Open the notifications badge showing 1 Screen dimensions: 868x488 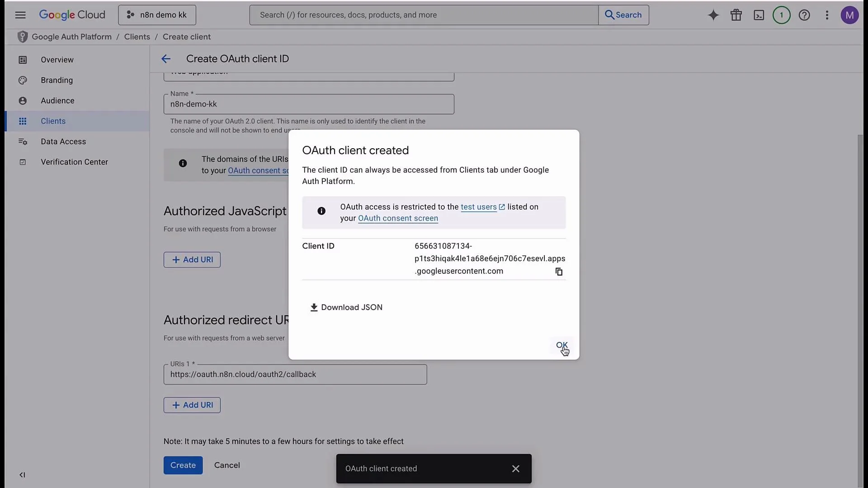click(x=781, y=15)
